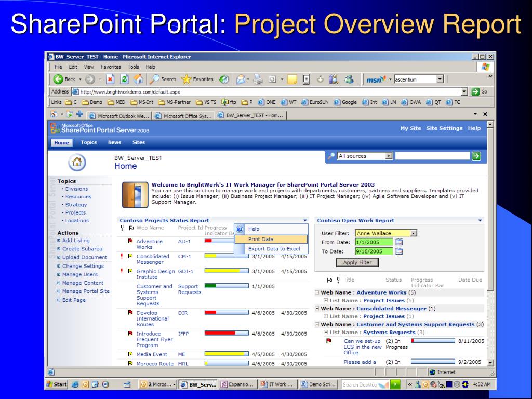Open the Site Settings link
This screenshot has width=532, height=399.
point(444,128)
